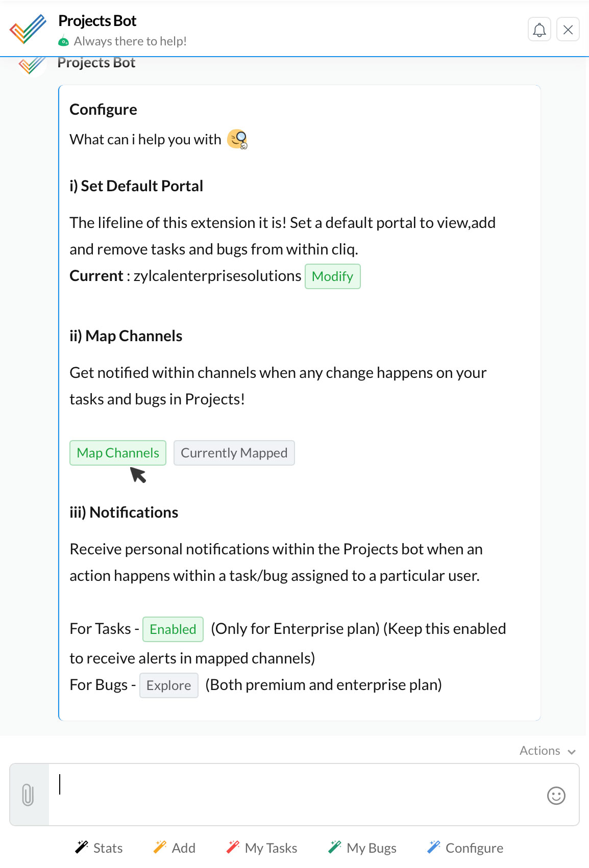Image resolution: width=589 pixels, height=868 pixels.
Task: Click the Map Channels button
Action: point(118,453)
